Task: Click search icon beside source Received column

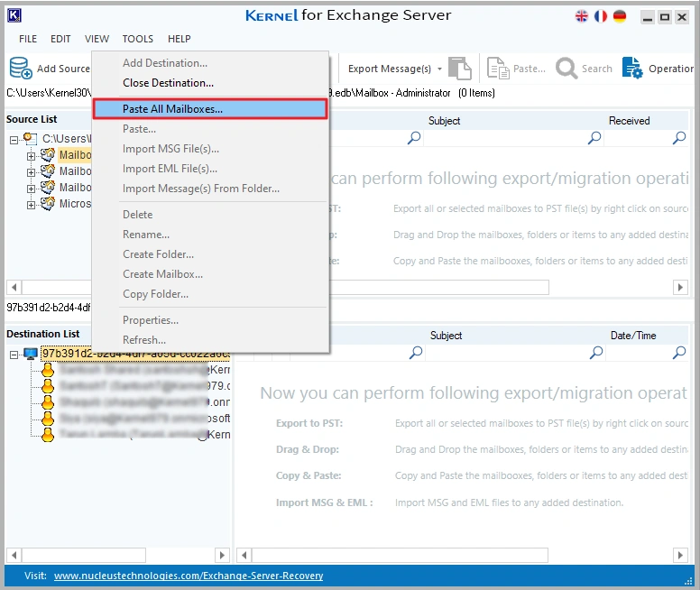Action: click(x=594, y=137)
